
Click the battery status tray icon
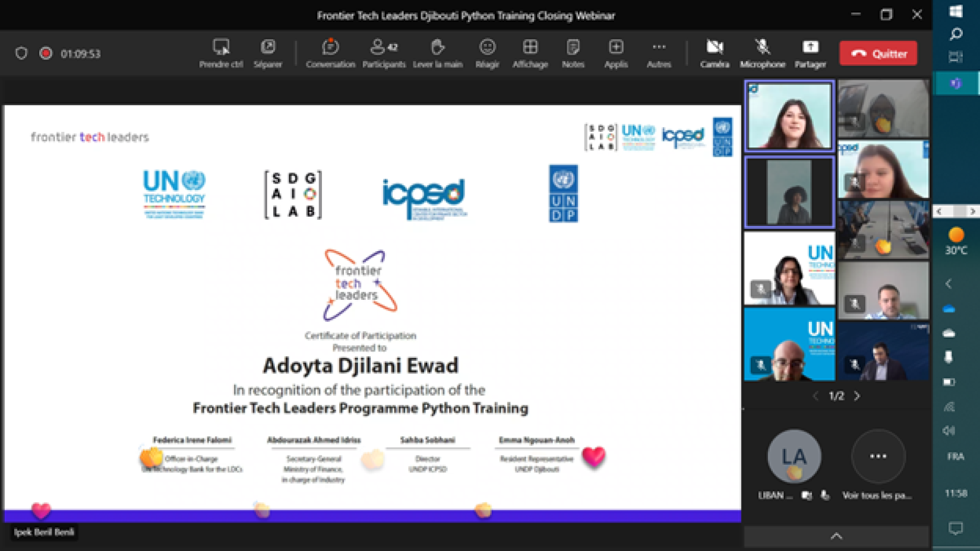coord(949,382)
